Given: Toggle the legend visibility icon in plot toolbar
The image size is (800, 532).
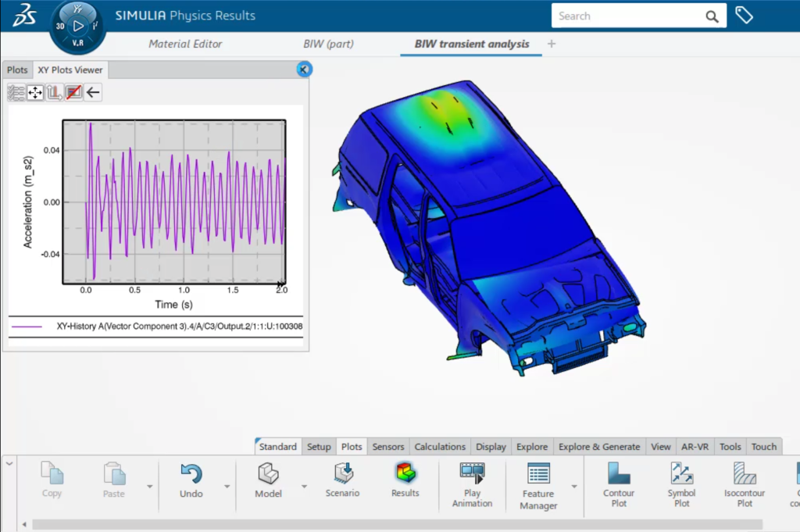Looking at the screenshot, I should coord(73,93).
